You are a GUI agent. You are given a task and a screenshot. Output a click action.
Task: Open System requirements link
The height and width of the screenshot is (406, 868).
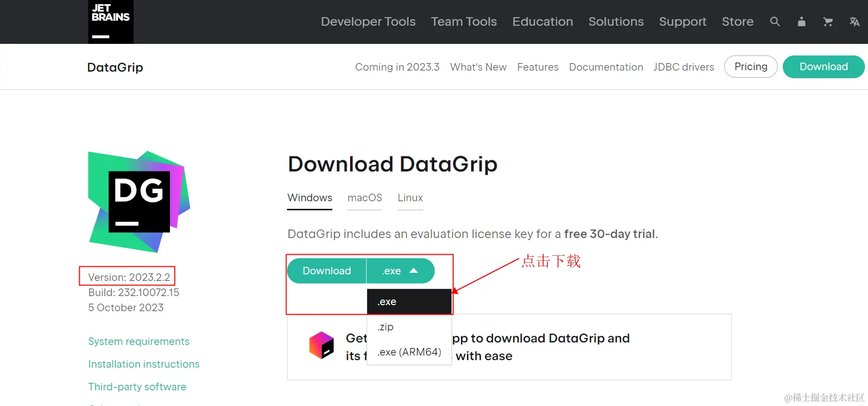click(x=139, y=341)
